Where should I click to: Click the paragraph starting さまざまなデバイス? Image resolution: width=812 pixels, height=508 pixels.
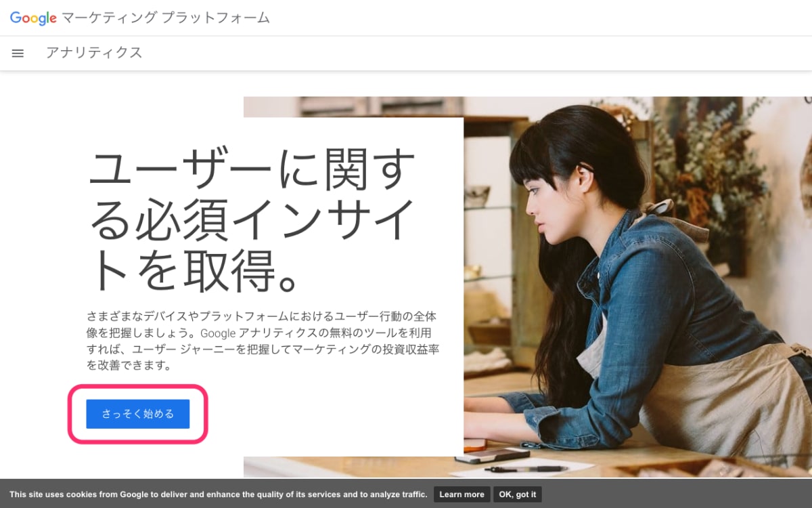tap(264, 341)
